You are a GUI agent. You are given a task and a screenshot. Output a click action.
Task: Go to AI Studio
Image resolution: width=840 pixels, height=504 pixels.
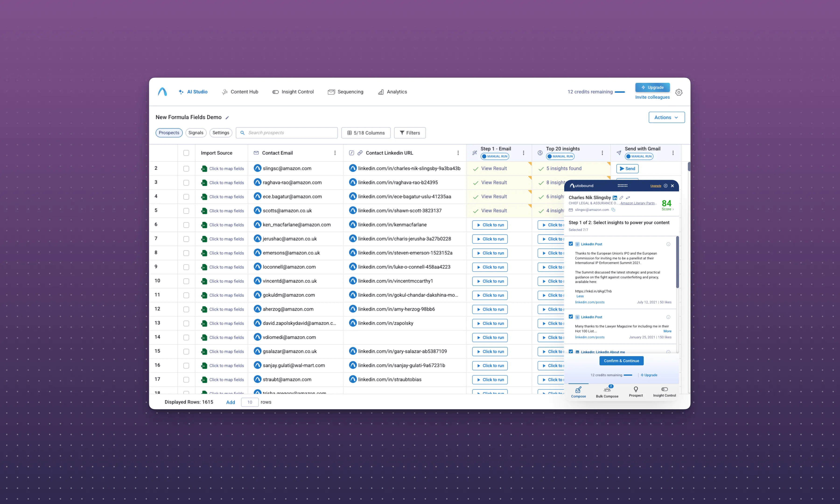pyautogui.click(x=193, y=92)
